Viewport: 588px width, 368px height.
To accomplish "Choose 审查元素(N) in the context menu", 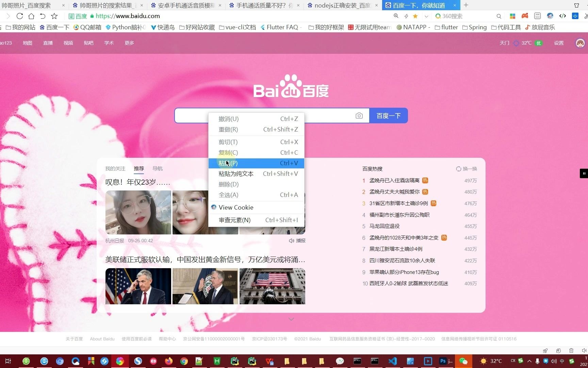I will 256,220.
